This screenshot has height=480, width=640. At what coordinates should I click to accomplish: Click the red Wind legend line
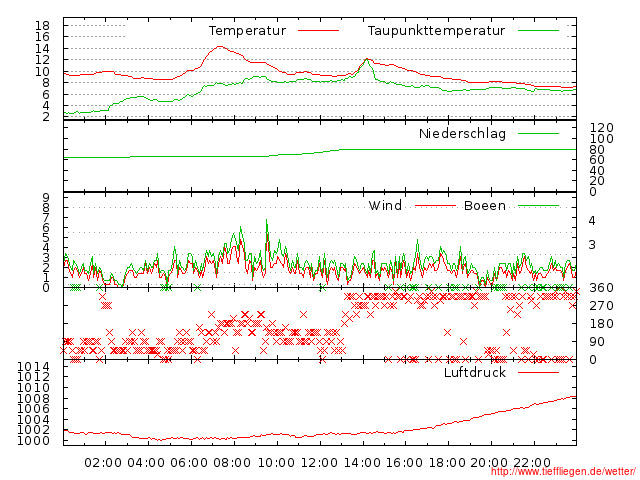pyautogui.click(x=435, y=206)
